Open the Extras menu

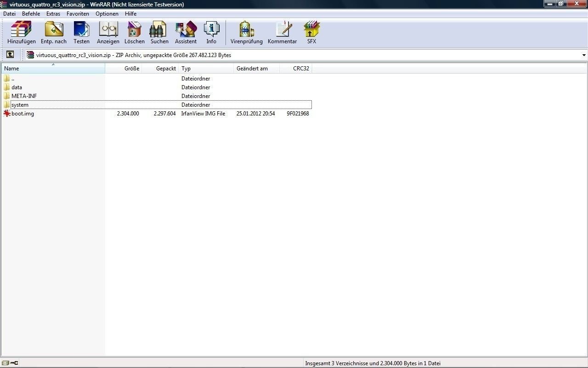pyautogui.click(x=53, y=14)
